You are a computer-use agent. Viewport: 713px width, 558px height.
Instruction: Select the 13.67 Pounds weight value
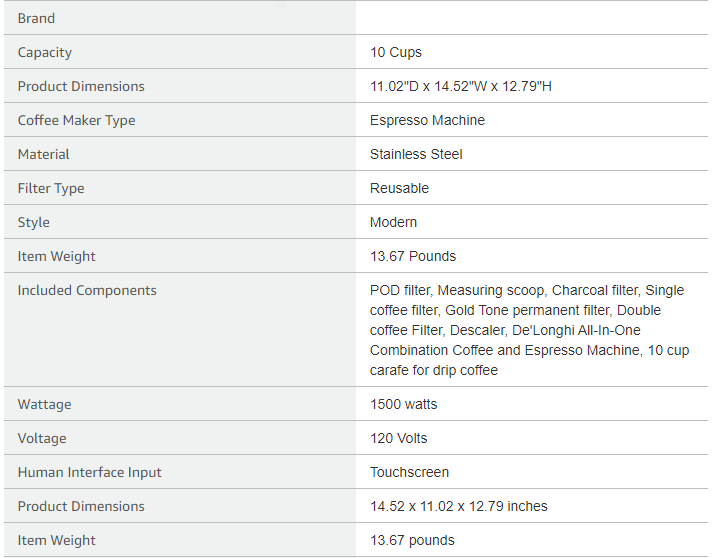coord(412,256)
